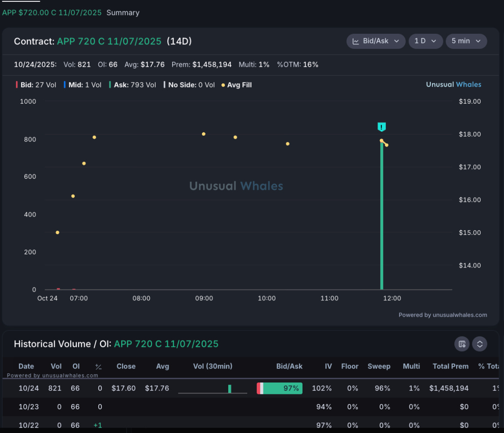This screenshot has width=504, height=433.
Task: Click the $1,458,194 Total Prem cell
Action: (449, 388)
